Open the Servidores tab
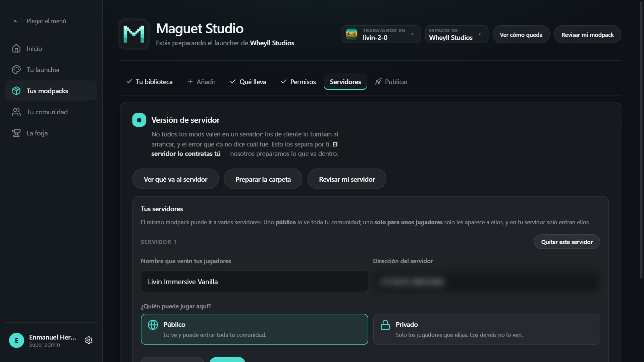The width and height of the screenshot is (644, 362). (x=345, y=82)
